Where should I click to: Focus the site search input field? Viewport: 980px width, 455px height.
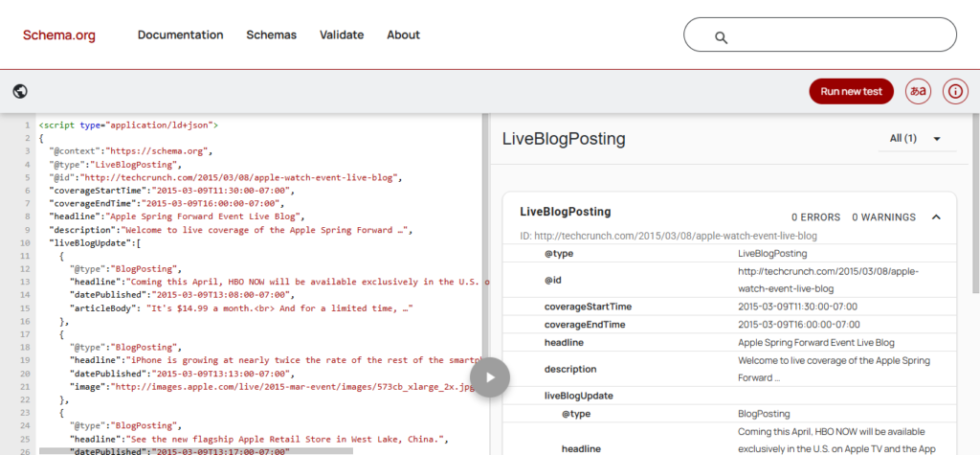(x=833, y=35)
